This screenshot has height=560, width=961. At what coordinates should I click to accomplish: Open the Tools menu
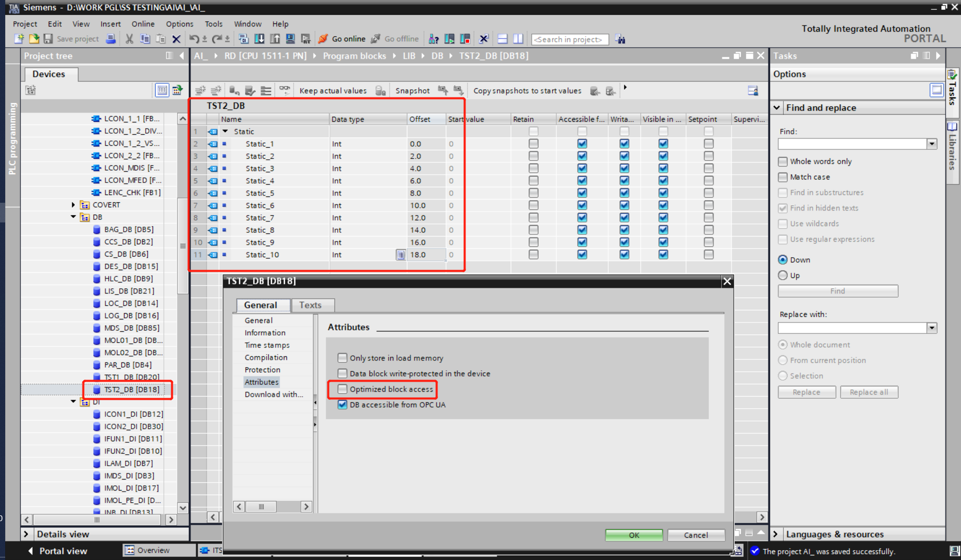[x=213, y=24]
